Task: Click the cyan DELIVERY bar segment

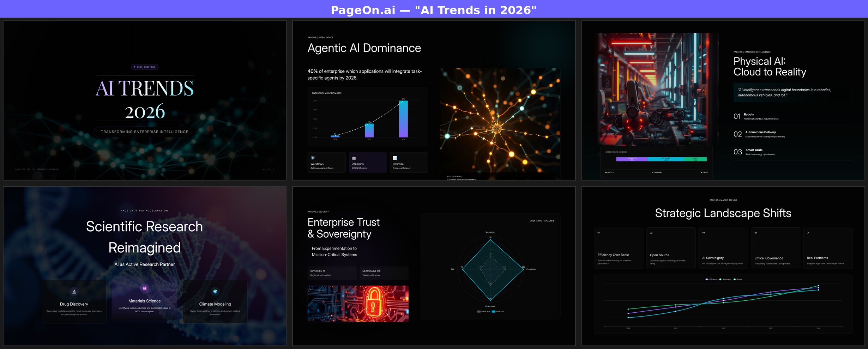Action: pyautogui.click(x=666, y=159)
